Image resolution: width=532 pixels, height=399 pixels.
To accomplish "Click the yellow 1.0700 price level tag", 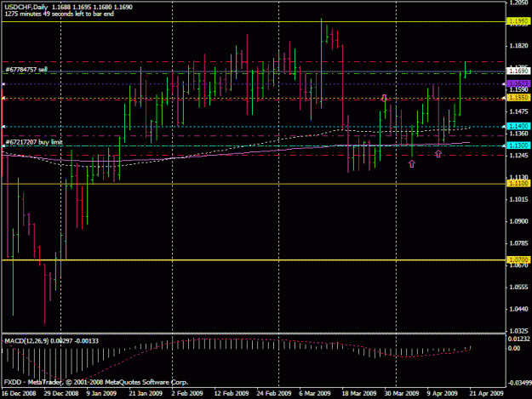I will 518,259.
